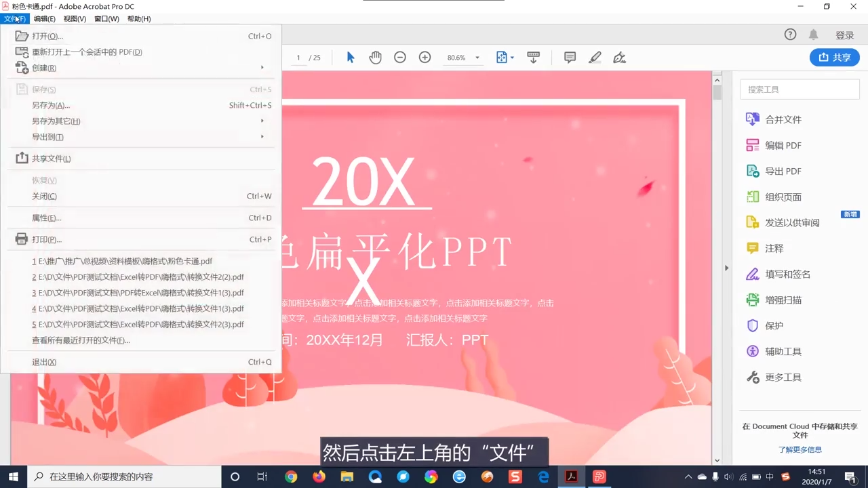This screenshot has height=488, width=868.
Task: Add a comment with the note icon
Action: coord(570,58)
